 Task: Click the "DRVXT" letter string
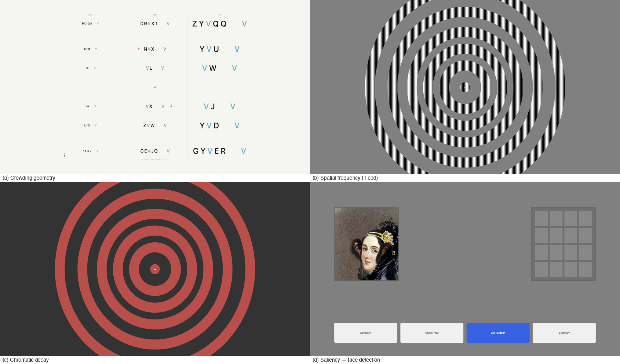tap(149, 23)
